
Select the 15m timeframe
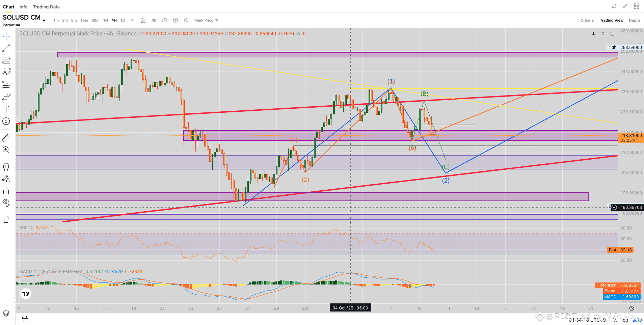coord(84,20)
